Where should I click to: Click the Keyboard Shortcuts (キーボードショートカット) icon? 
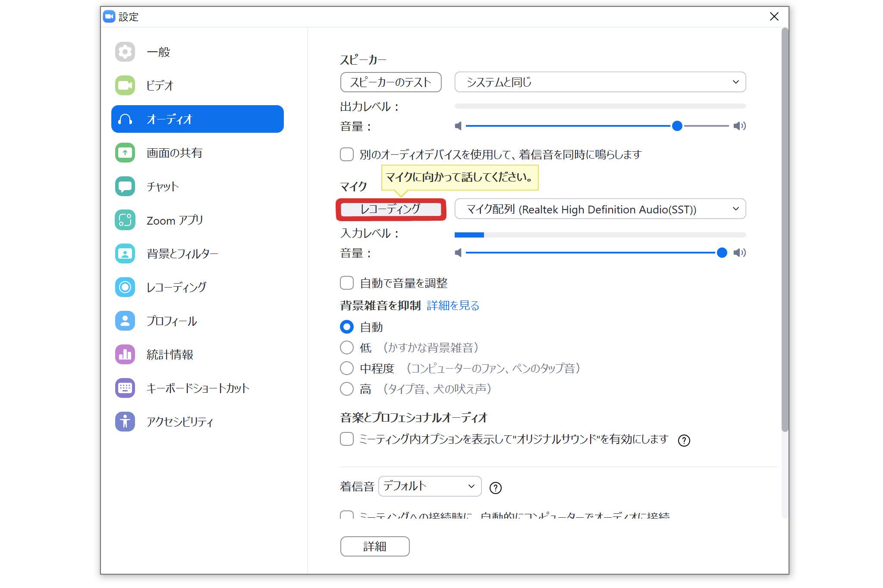click(125, 388)
